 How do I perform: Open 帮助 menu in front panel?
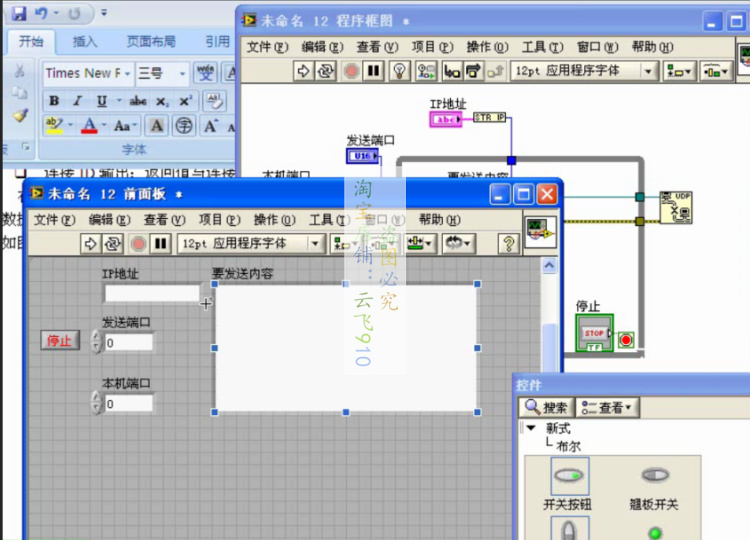pyautogui.click(x=440, y=220)
